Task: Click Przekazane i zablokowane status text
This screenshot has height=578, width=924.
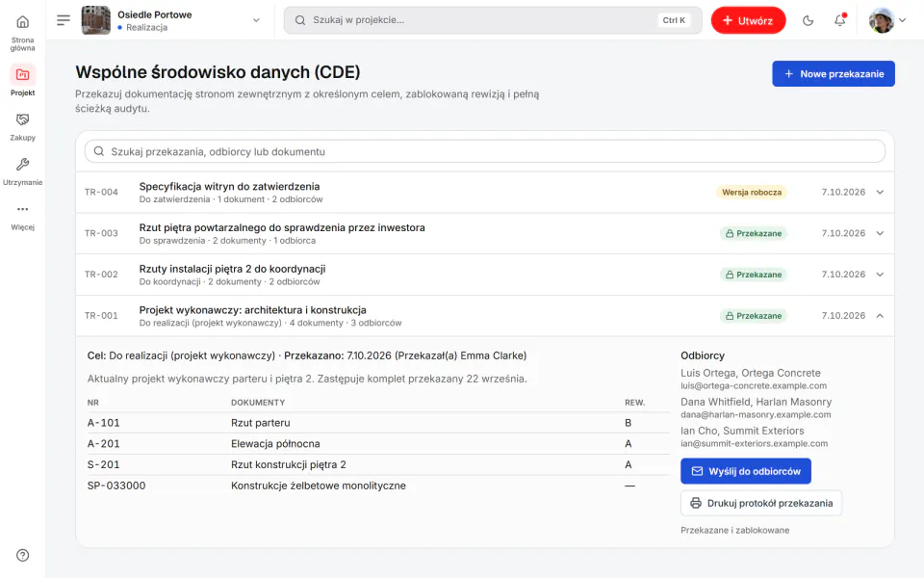Action: pos(734,530)
